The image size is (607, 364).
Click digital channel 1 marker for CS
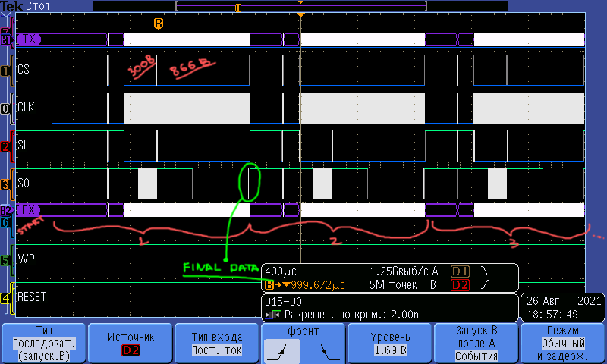pos(5,71)
